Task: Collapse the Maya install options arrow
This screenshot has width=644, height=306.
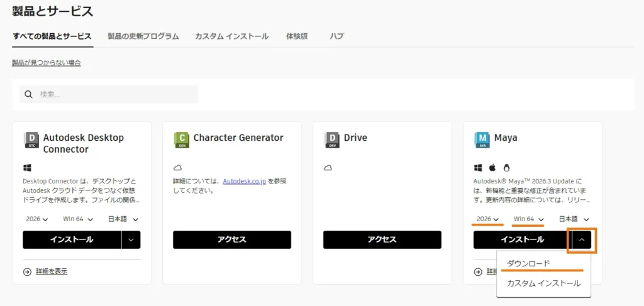Action: [x=582, y=239]
